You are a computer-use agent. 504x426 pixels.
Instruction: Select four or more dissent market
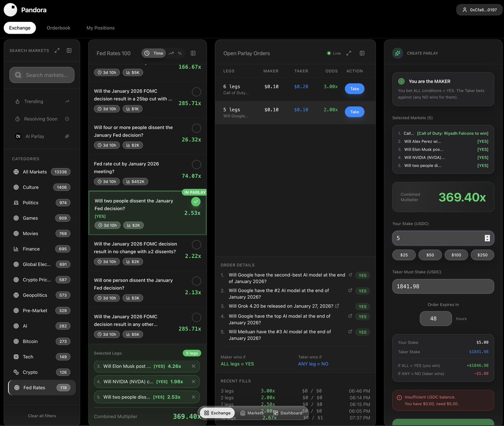tap(196, 128)
